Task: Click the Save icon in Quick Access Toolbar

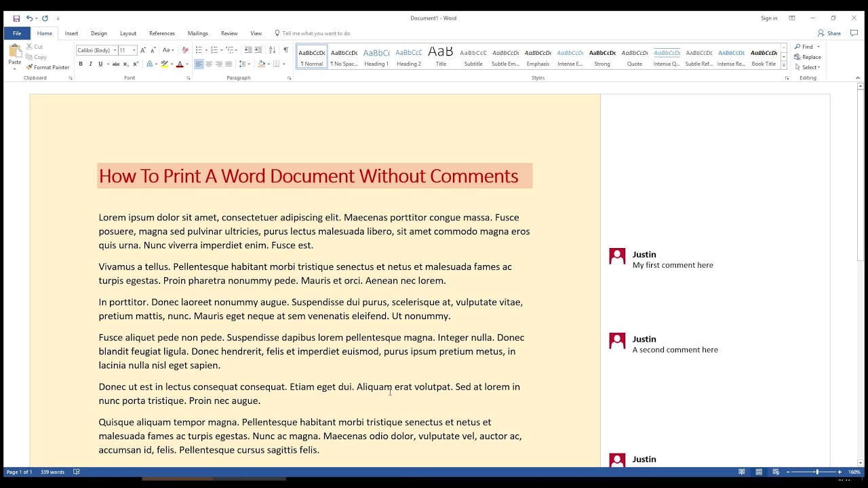Action: click(16, 18)
